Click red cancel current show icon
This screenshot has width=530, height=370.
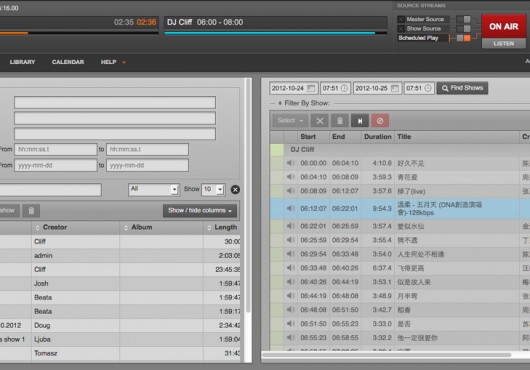click(x=380, y=121)
